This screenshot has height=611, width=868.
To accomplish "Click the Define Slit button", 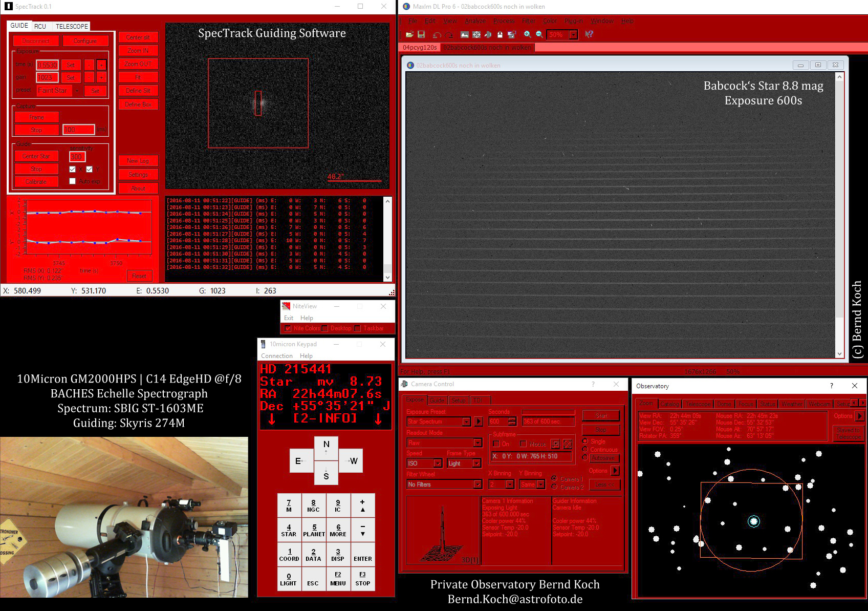I will [138, 91].
